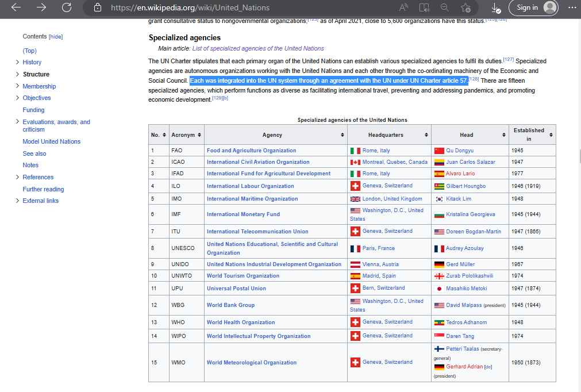Open browser downloads
581x392 pixels.
click(495, 8)
